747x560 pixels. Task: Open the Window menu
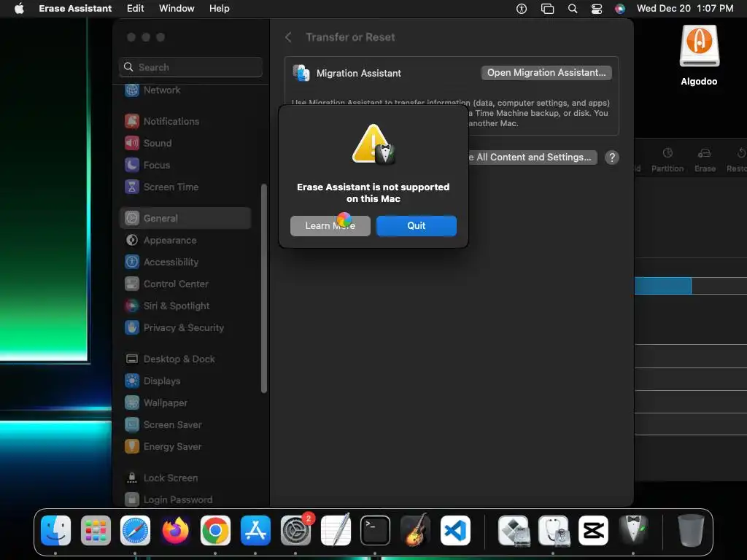pos(177,9)
